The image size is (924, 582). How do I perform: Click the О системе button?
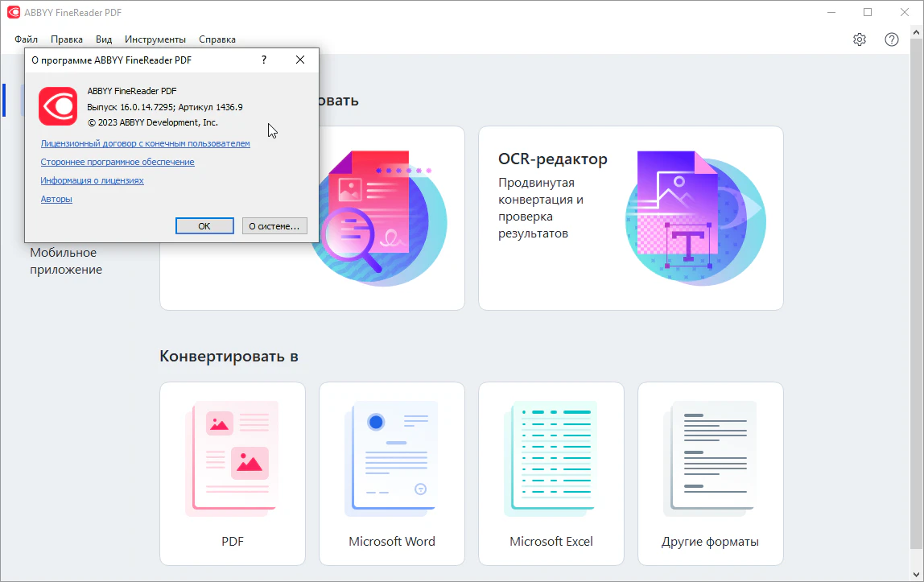coord(274,226)
